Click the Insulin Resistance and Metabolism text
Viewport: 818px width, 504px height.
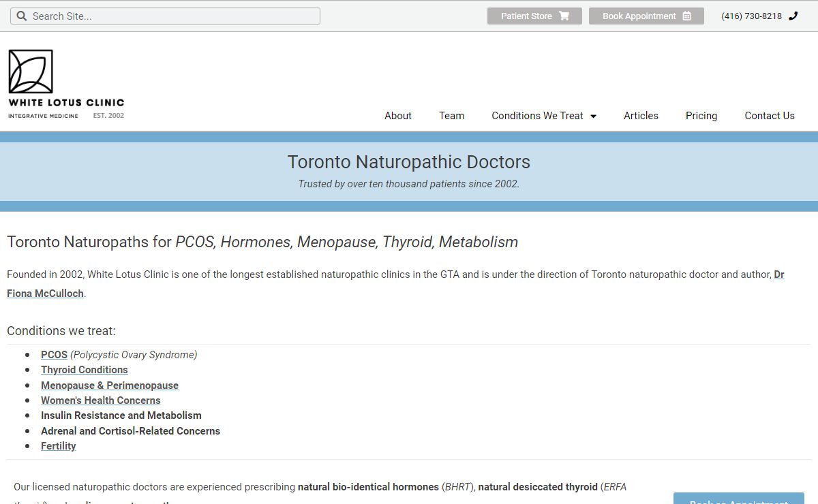pyautogui.click(x=121, y=415)
